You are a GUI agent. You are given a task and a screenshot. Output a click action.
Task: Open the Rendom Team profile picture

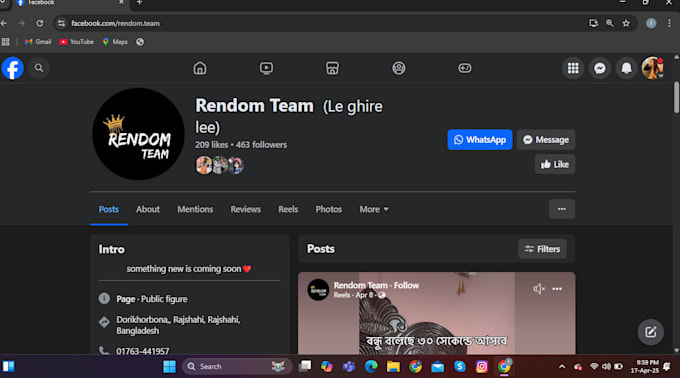pyautogui.click(x=138, y=134)
